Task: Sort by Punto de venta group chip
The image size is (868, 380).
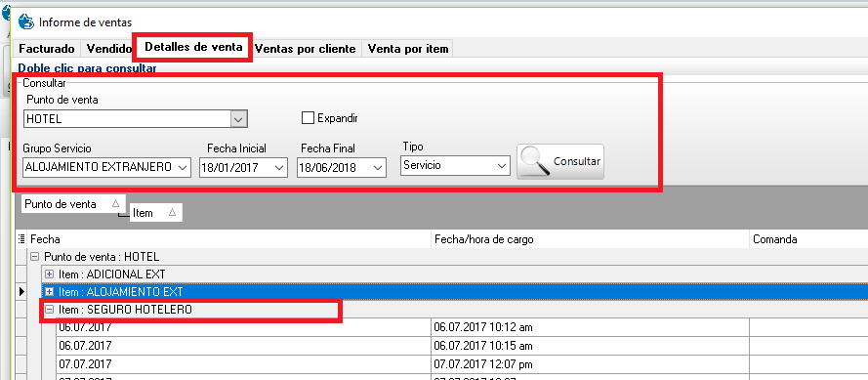Action: [x=73, y=204]
